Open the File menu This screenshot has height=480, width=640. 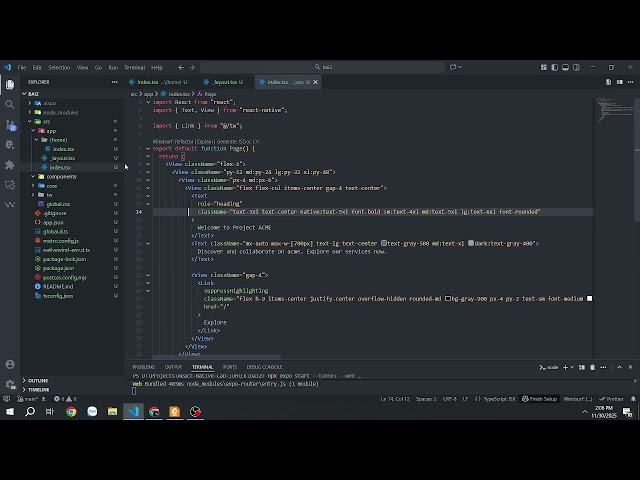[x=22, y=67]
